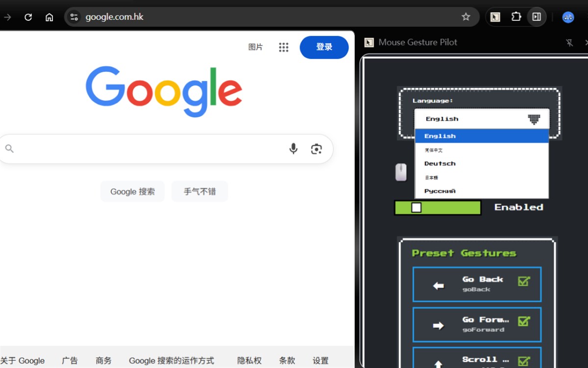The width and height of the screenshot is (588, 368).
Task: Bookmark this page with the star
Action: [465, 17]
